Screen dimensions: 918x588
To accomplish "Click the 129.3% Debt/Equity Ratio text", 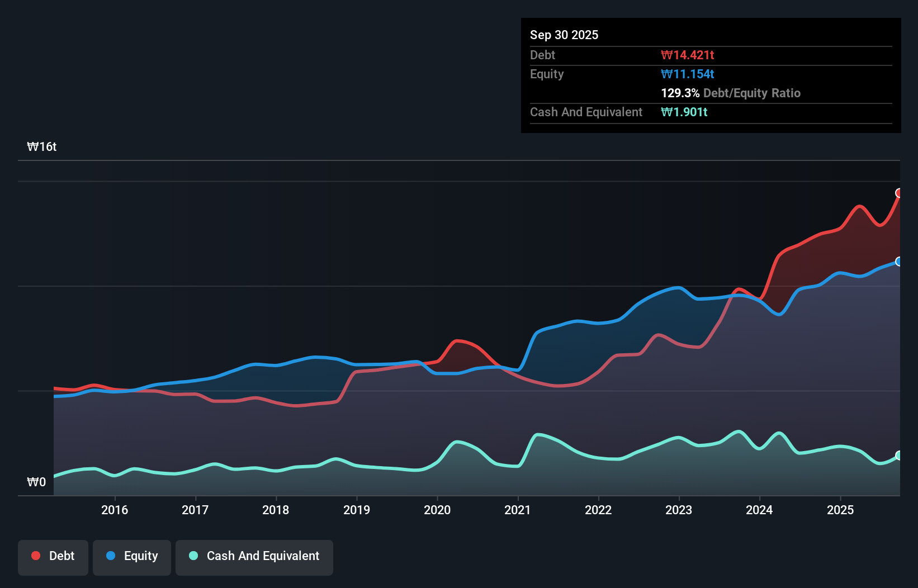I will [x=731, y=93].
